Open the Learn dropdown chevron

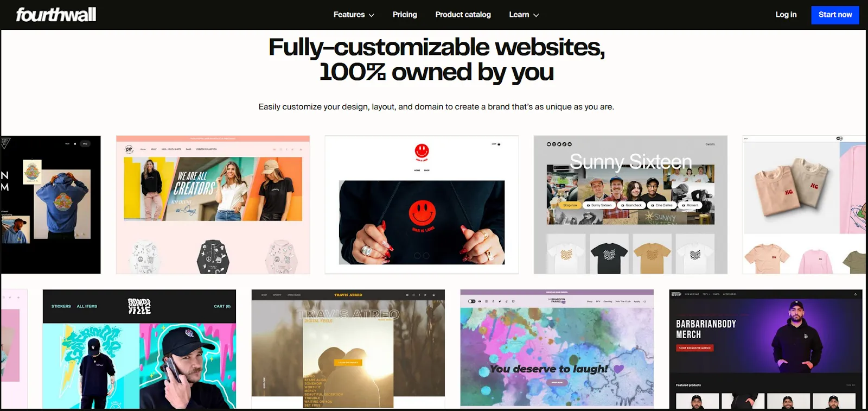pyautogui.click(x=536, y=15)
